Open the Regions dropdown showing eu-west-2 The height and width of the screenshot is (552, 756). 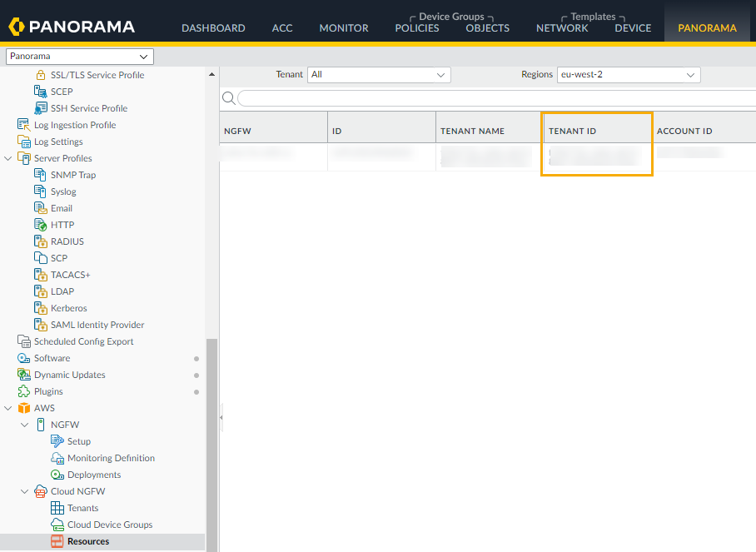click(x=629, y=75)
